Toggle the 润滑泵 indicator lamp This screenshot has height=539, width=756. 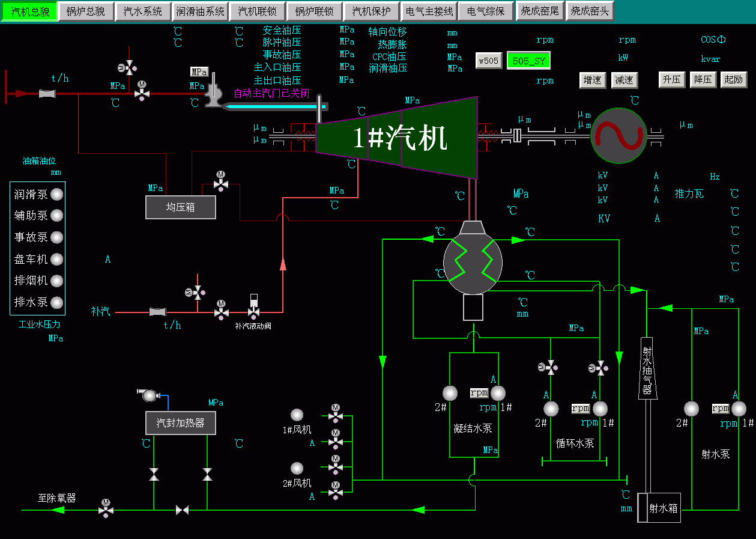(57, 194)
